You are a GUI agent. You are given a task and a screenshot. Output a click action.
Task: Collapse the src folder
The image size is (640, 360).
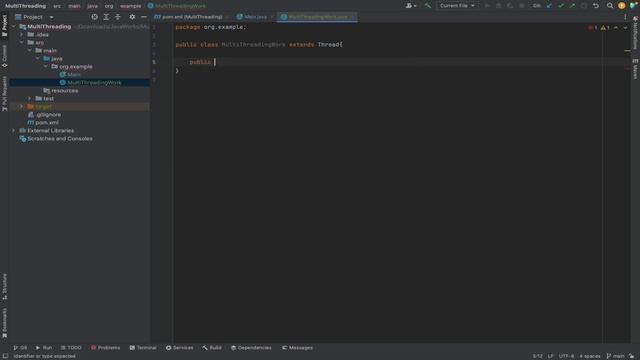click(22, 42)
